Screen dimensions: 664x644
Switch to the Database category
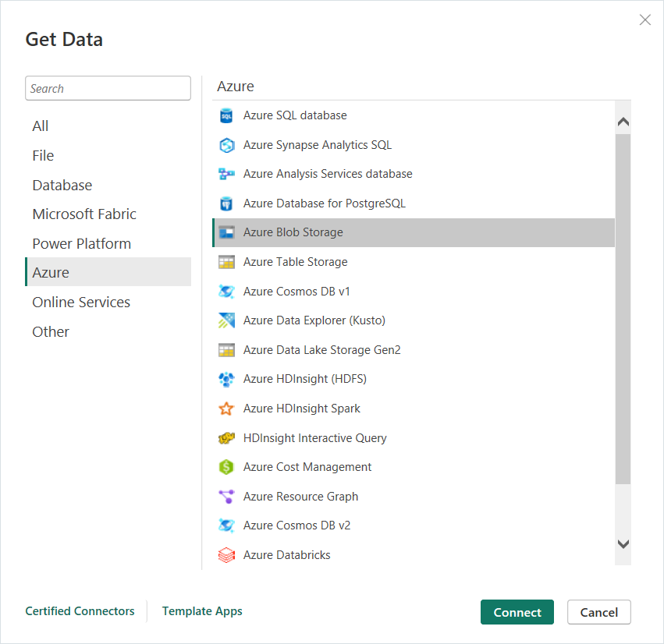(x=108, y=186)
